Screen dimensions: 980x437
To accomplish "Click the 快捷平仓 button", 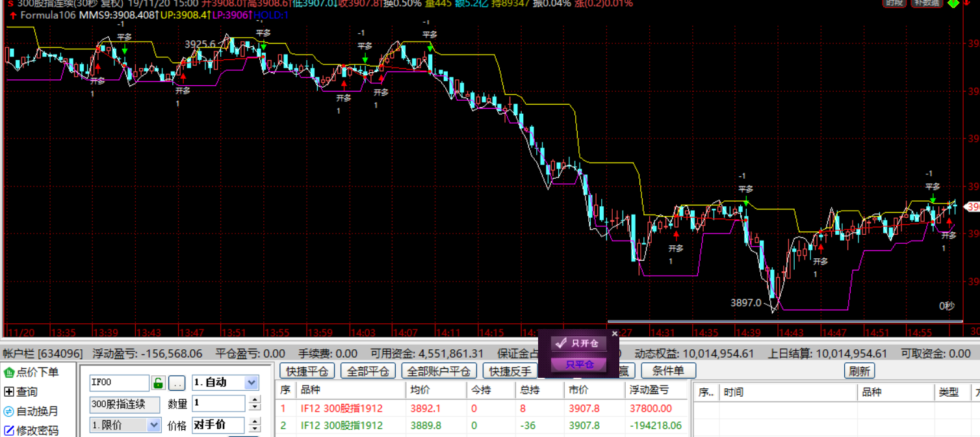I will click(307, 371).
